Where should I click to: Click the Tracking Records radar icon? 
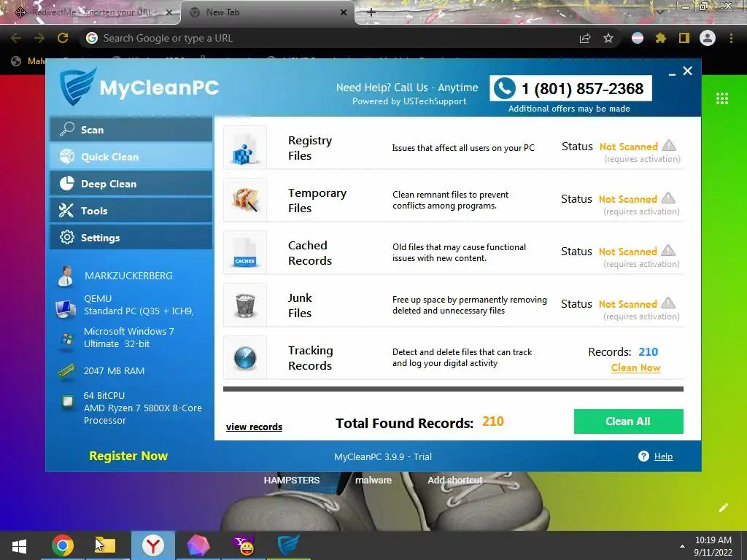coord(245,357)
